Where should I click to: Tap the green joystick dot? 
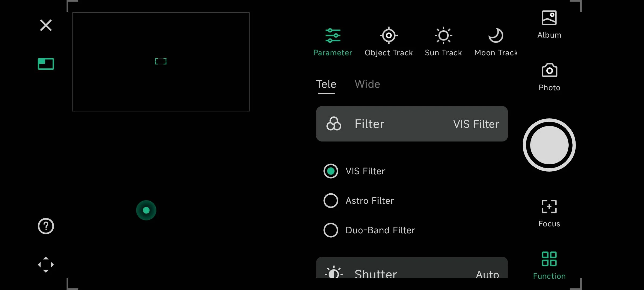coord(146,210)
